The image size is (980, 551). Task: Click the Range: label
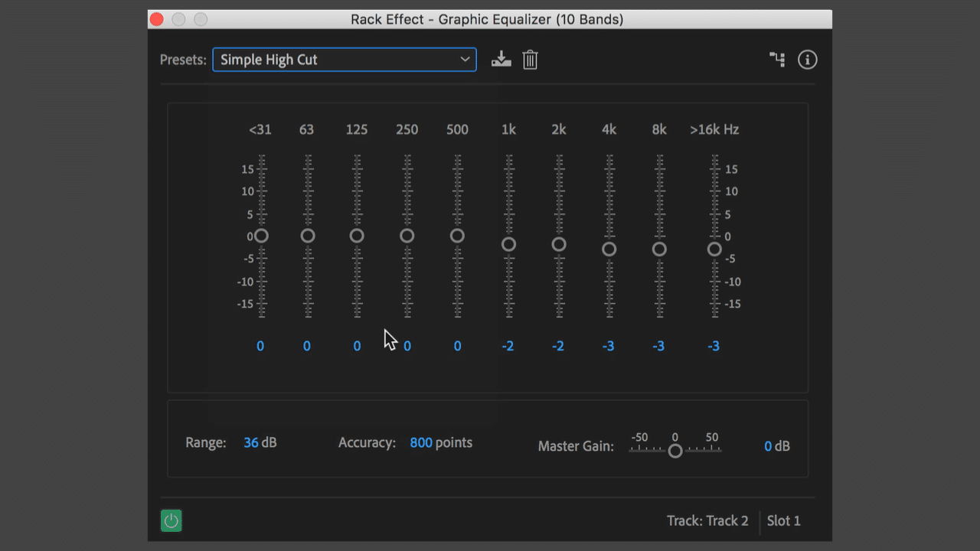206,443
